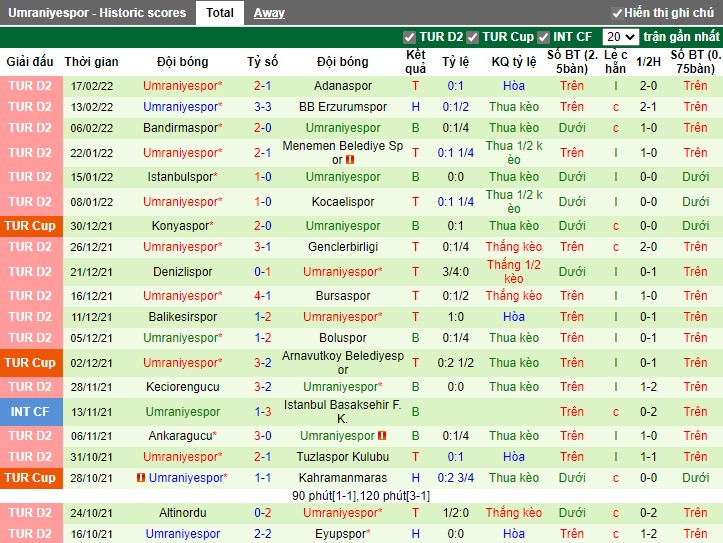723x543 pixels.
Task: Toggle the INT CF filter checkbox
Action: [543, 37]
